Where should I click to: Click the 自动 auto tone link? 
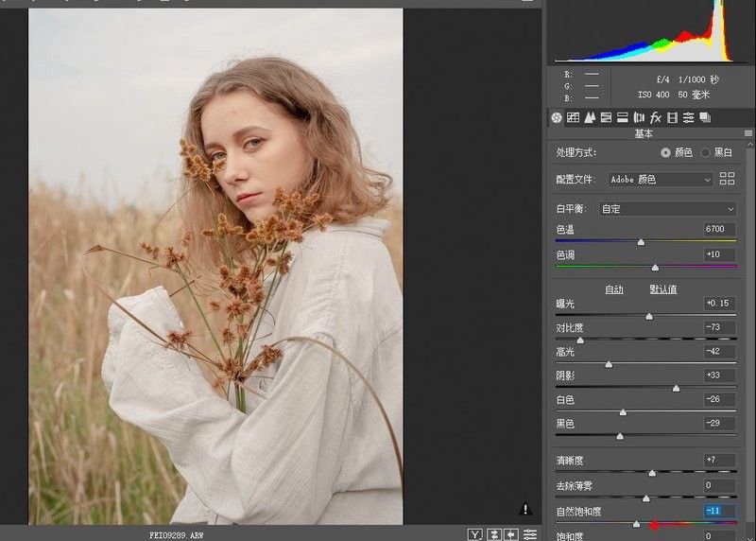click(x=613, y=289)
